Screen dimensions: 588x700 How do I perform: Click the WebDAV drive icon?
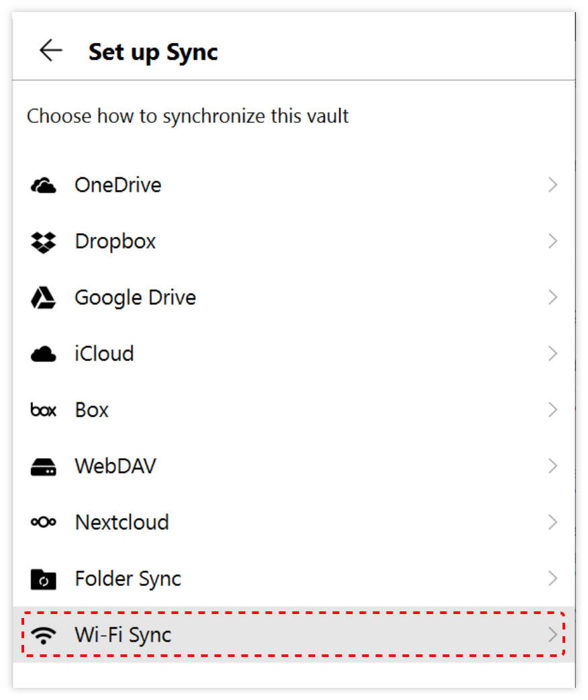tap(43, 467)
